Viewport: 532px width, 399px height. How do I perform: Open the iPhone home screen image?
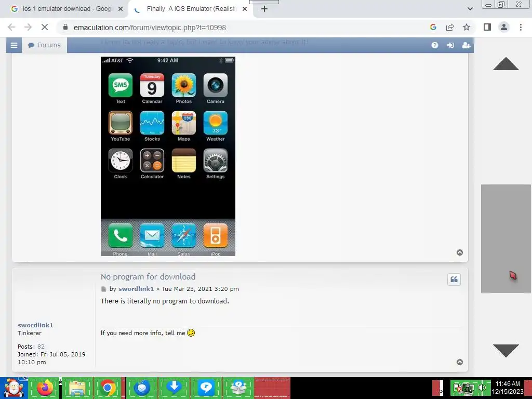point(168,156)
